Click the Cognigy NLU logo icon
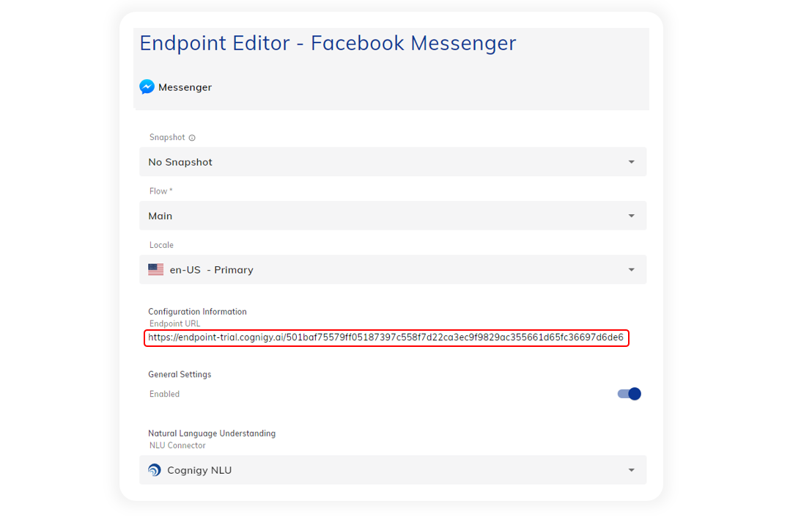 click(155, 470)
